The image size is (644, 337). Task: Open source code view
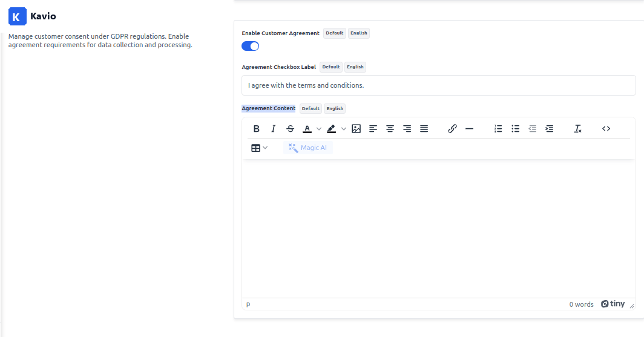click(606, 129)
